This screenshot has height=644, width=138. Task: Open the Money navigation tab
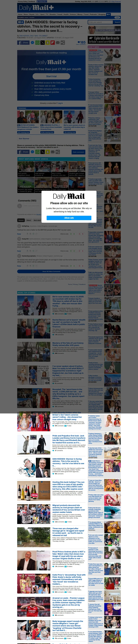click(x=80, y=14)
